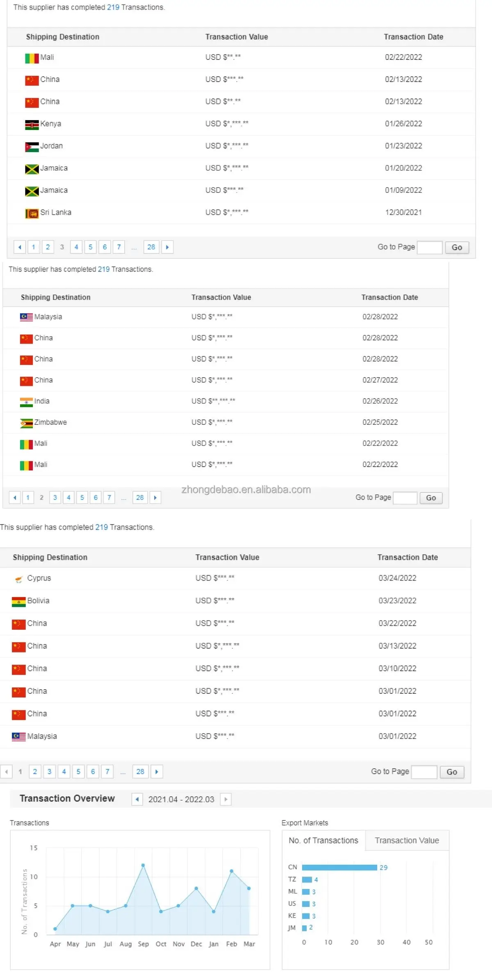The image size is (492, 980).
Task: Click Go button in the table listing Cyprus
Action: point(452,772)
